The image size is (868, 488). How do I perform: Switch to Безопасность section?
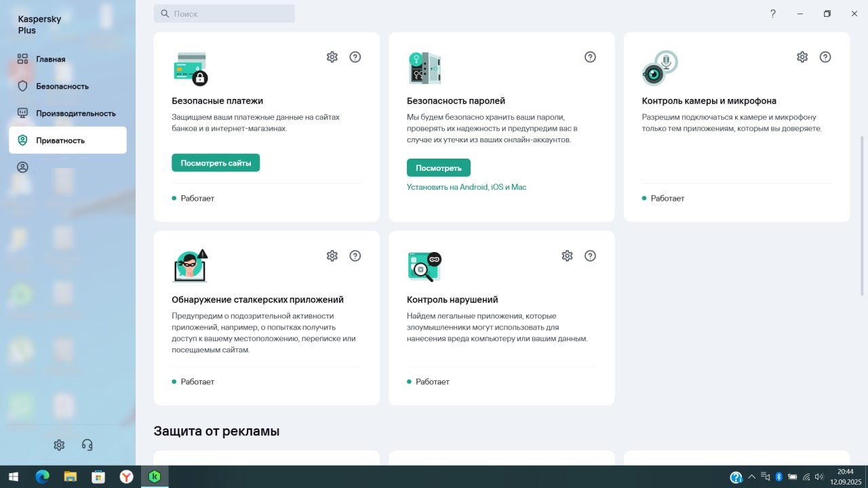62,86
